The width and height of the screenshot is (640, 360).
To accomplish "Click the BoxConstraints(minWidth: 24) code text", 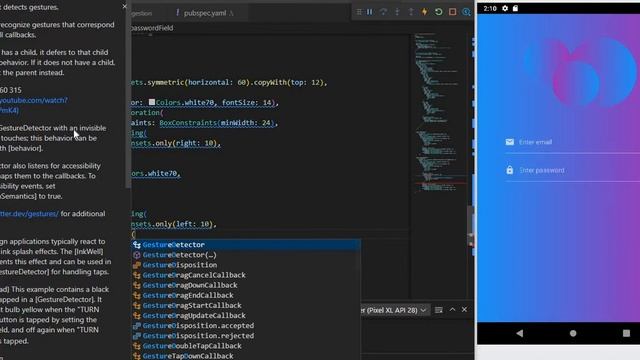I will pos(217,122).
